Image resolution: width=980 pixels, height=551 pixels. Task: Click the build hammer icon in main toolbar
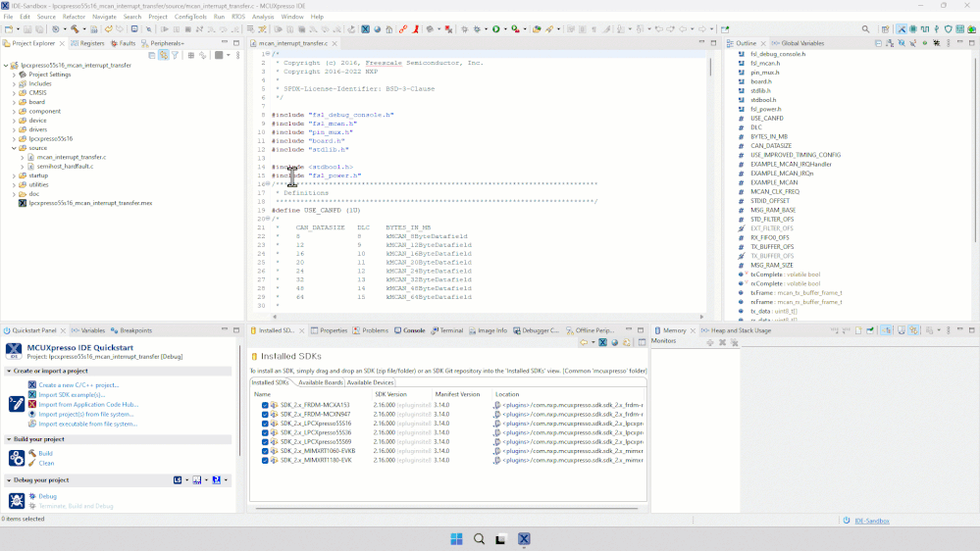(75, 28)
